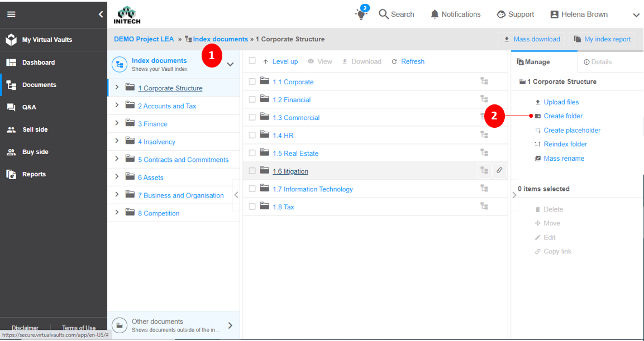Click the Reports icon in the sidebar
The width and height of the screenshot is (644, 341).
pyautogui.click(x=11, y=174)
